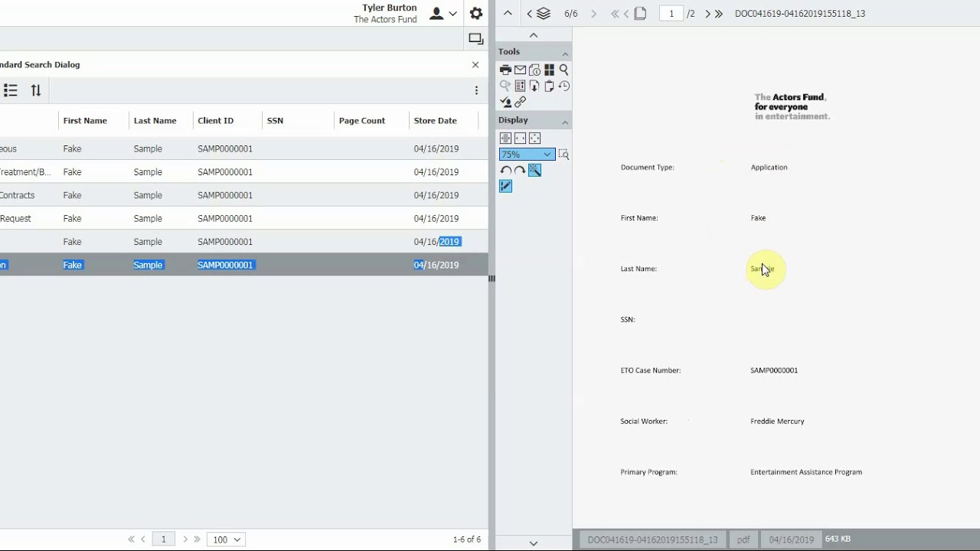Jump to last page of document

[718, 14]
